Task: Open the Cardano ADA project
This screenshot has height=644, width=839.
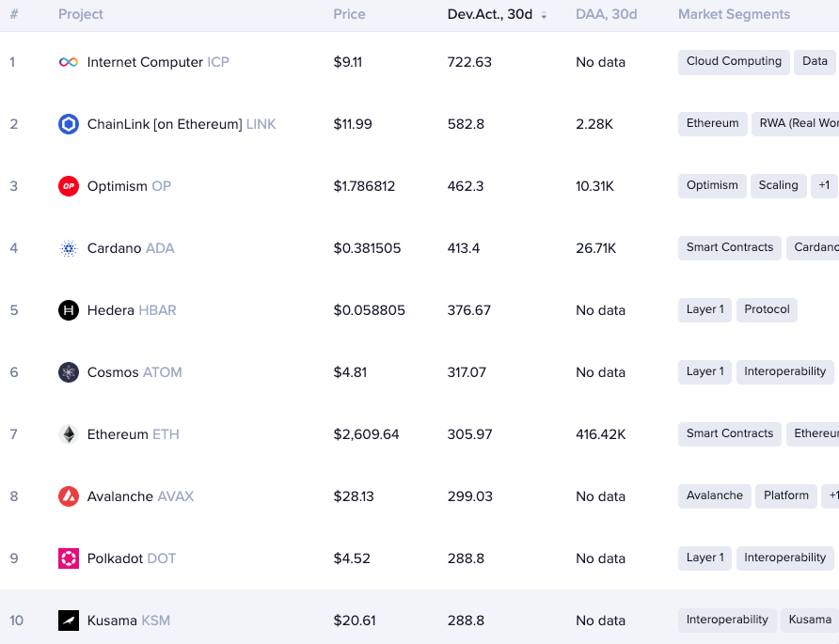Action: click(131, 248)
